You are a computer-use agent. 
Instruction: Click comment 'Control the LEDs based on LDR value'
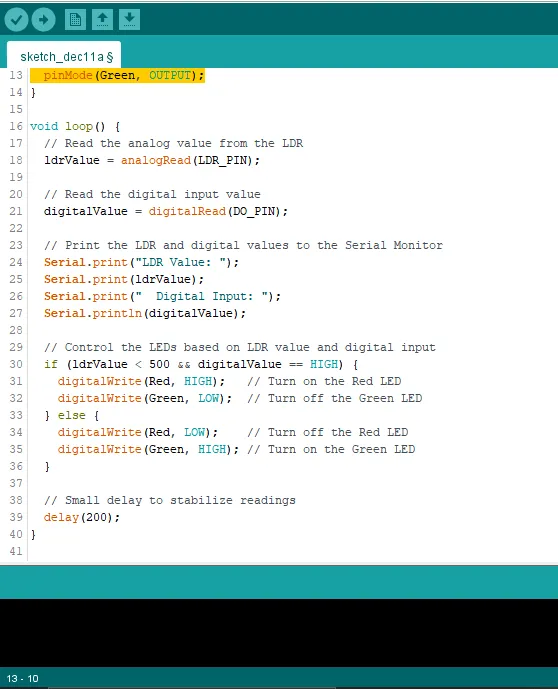click(240, 347)
